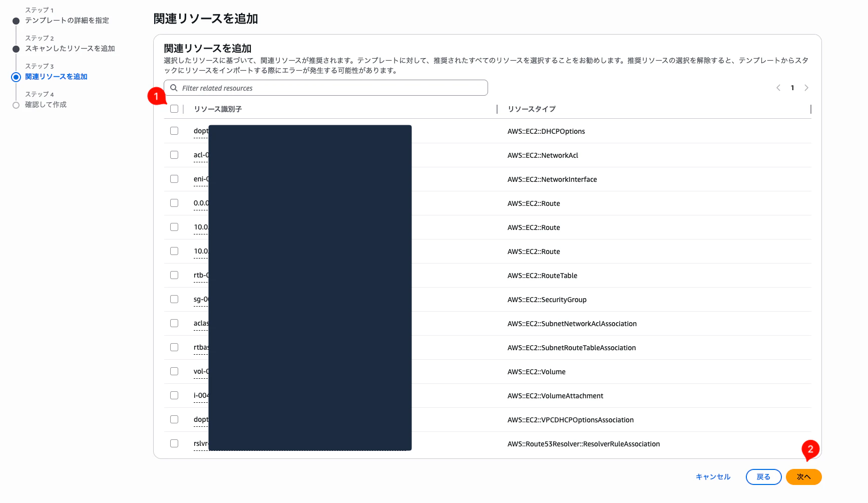868x503 pixels.
Task: Click the sg- resource identifier link
Action: [x=201, y=299]
